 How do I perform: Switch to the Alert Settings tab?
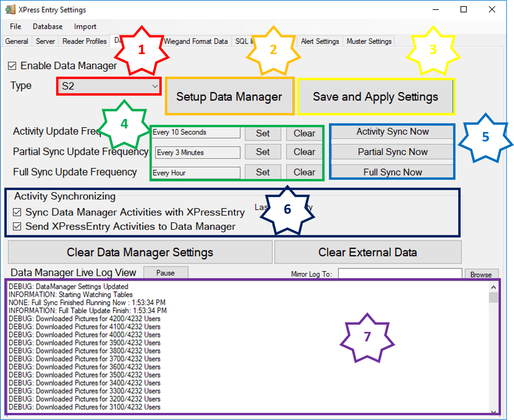[320, 41]
